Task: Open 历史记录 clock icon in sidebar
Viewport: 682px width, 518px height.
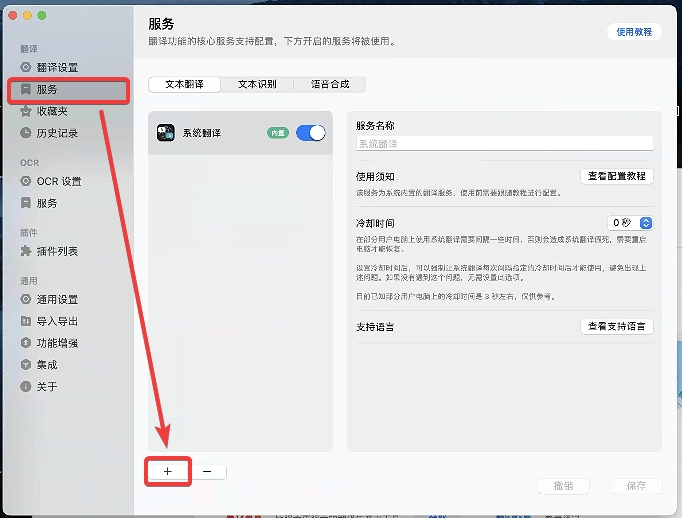Action: click(x=26, y=133)
